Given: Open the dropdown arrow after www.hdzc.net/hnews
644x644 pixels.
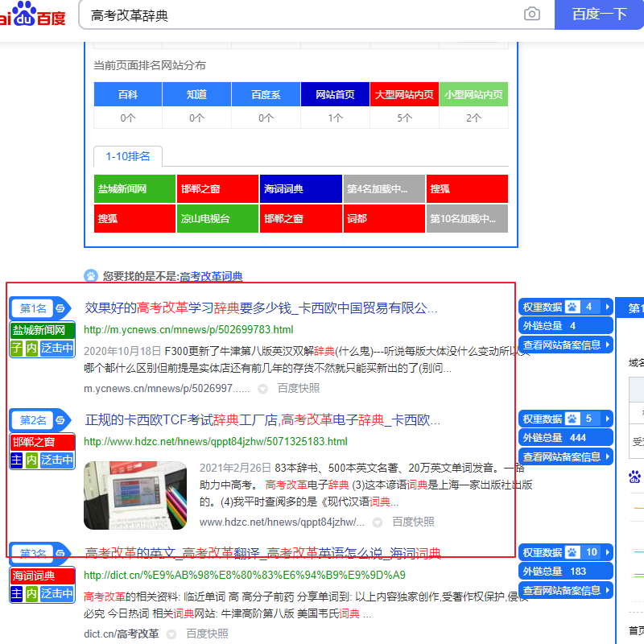Looking at the screenshot, I should [377, 522].
